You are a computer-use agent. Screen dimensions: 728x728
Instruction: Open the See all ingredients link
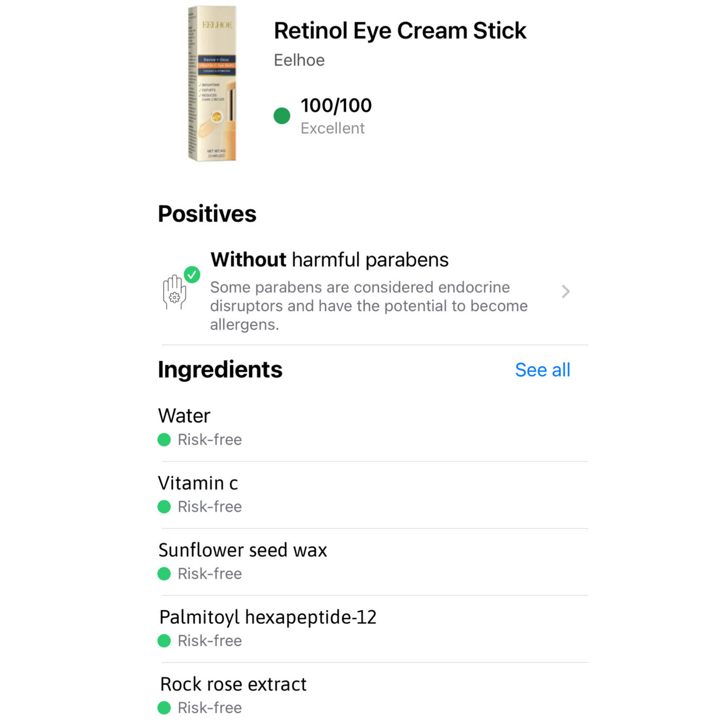pyautogui.click(x=542, y=370)
